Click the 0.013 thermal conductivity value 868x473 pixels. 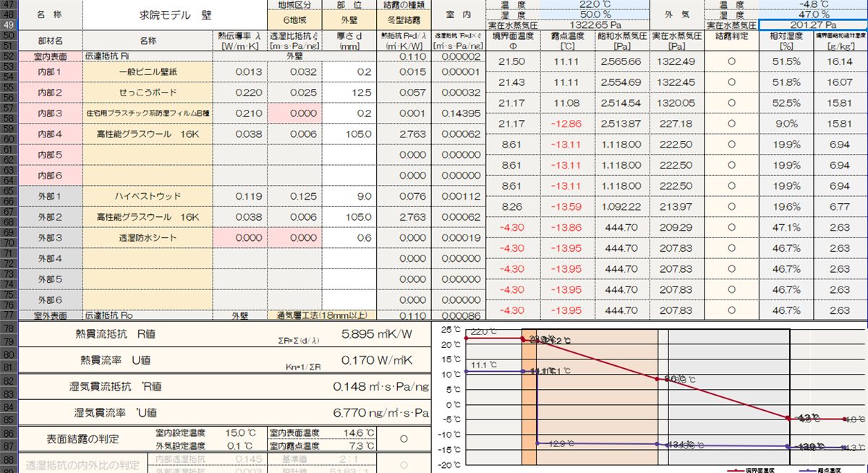239,72
